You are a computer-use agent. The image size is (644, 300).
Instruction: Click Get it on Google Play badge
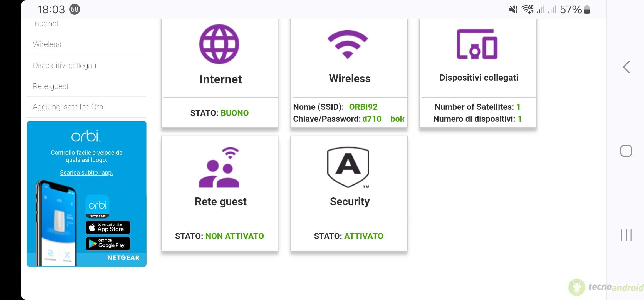[108, 244]
